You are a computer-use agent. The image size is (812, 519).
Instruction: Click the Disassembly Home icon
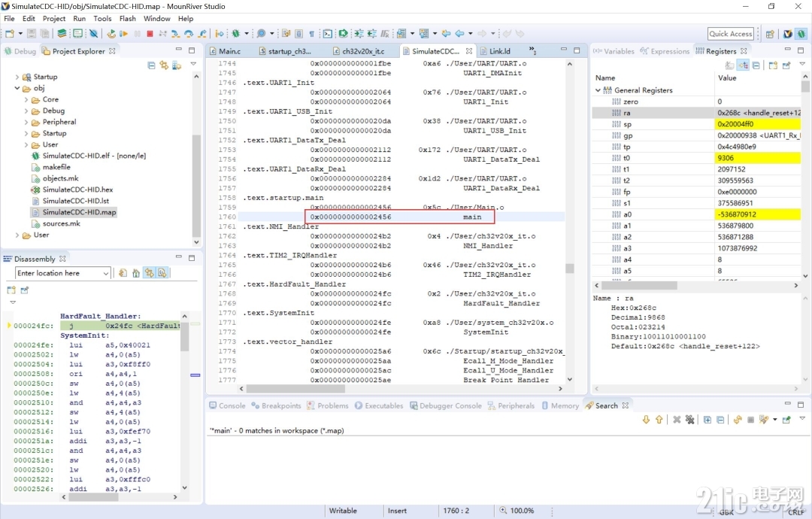click(x=135, y=273)
